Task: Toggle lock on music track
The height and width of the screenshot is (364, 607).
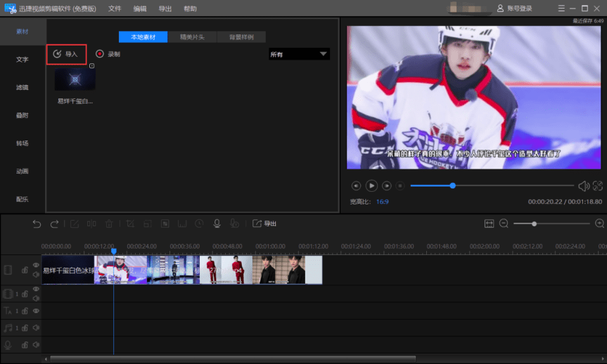Action: pyautogui.click(x=25, y=327)
